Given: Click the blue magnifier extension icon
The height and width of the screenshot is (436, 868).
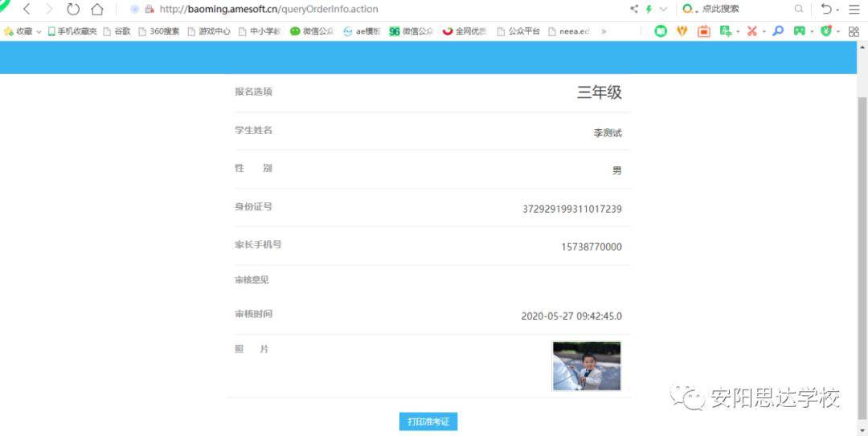Looking at the screenshot, I should 777,31.
